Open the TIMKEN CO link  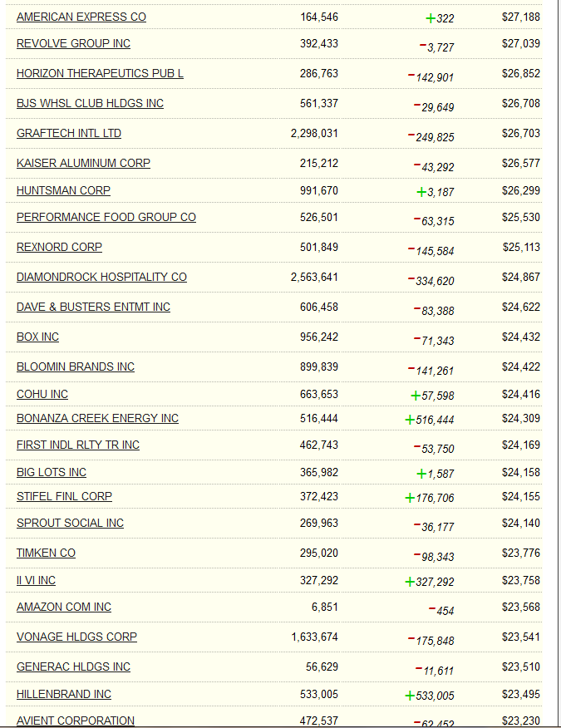coord(46,553)
